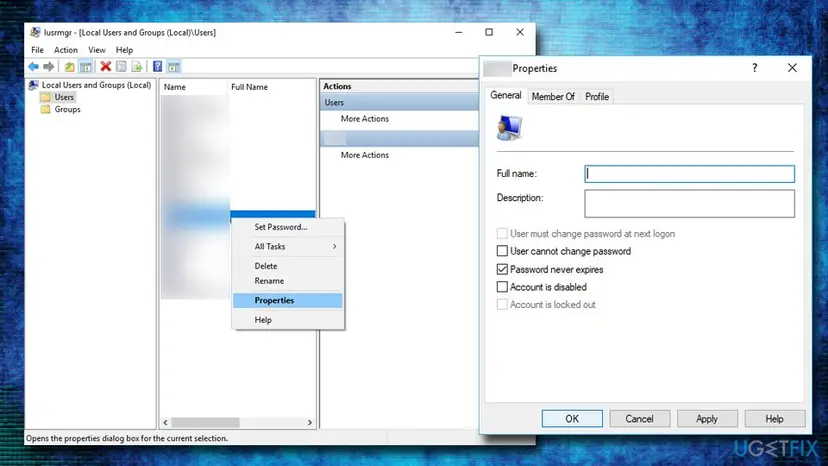
Task: Minimize the lusrmgr window
Action: pyautogui.click(x=458, y=32)
